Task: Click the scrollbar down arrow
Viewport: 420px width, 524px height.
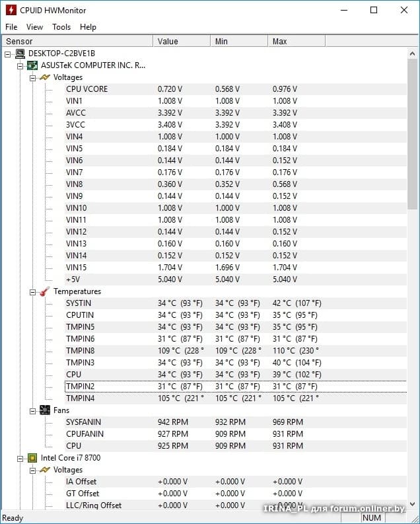Action: [412, 504]
